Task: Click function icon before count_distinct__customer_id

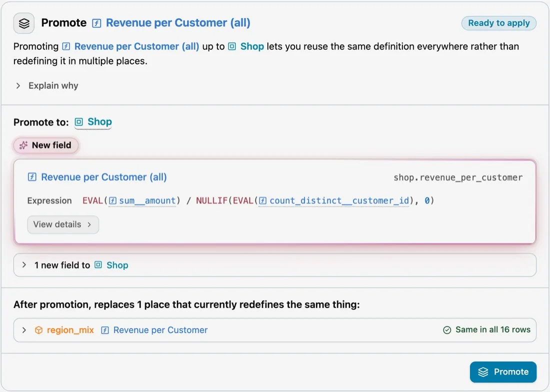Action: [x=262, y=200]
